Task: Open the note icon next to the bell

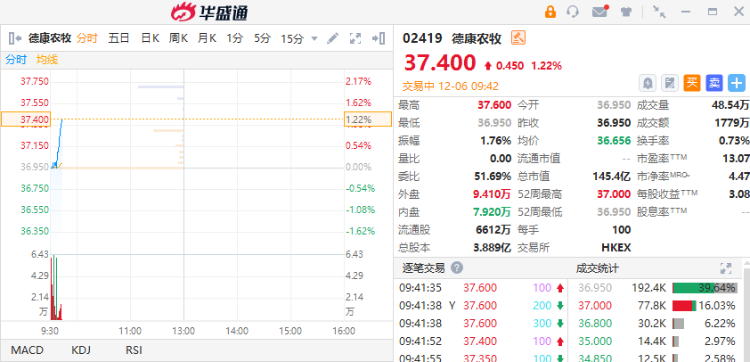Action: pyautogui.click(x=670, y=83)
